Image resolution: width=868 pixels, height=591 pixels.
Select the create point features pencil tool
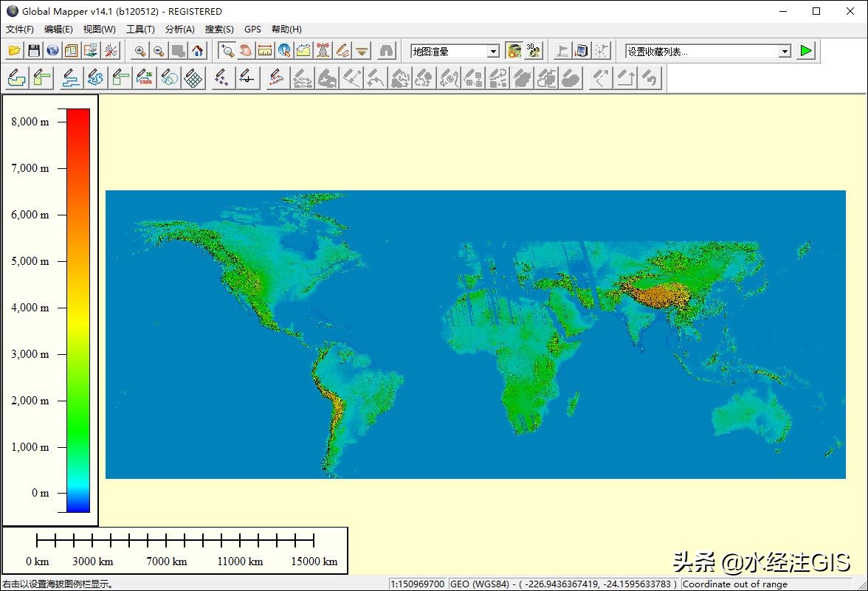(222, 78)
